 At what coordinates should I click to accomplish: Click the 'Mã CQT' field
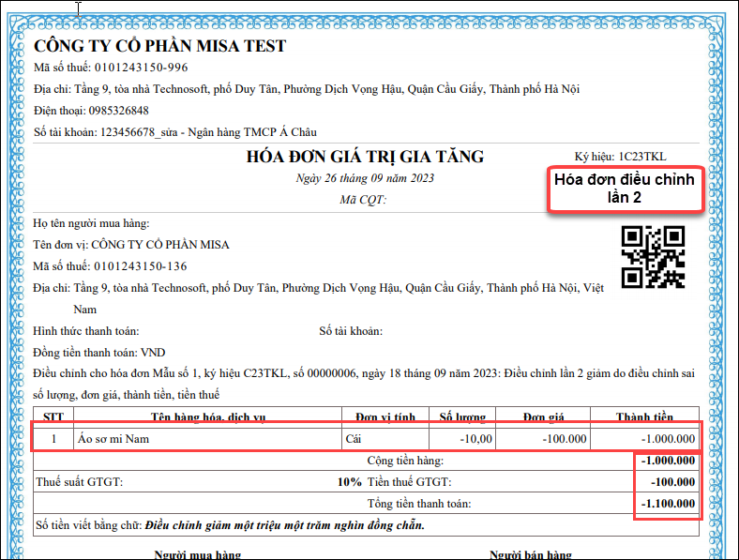[363, 200]
